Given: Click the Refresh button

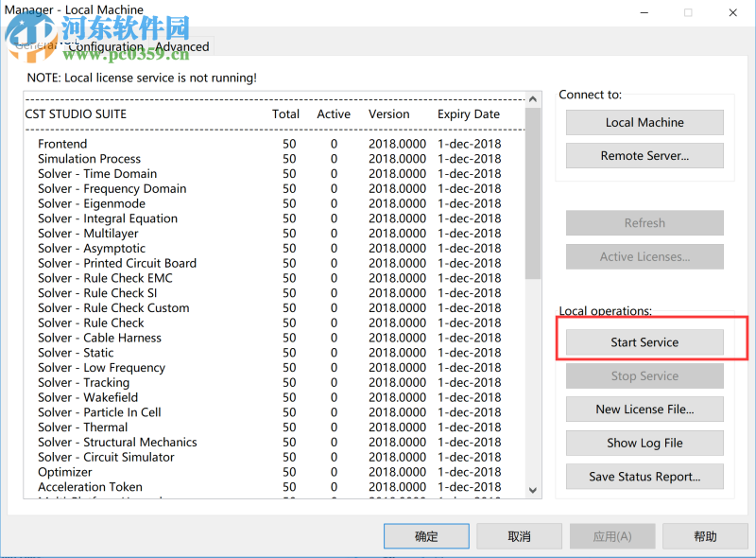Looking at the screenshot, I should (644, 222).
